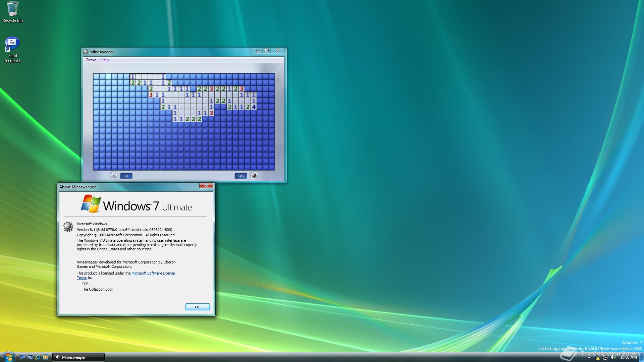Click the 'About Minesweeper' dialog title
The width and height of the screenshot is (644, 362).
77,187
